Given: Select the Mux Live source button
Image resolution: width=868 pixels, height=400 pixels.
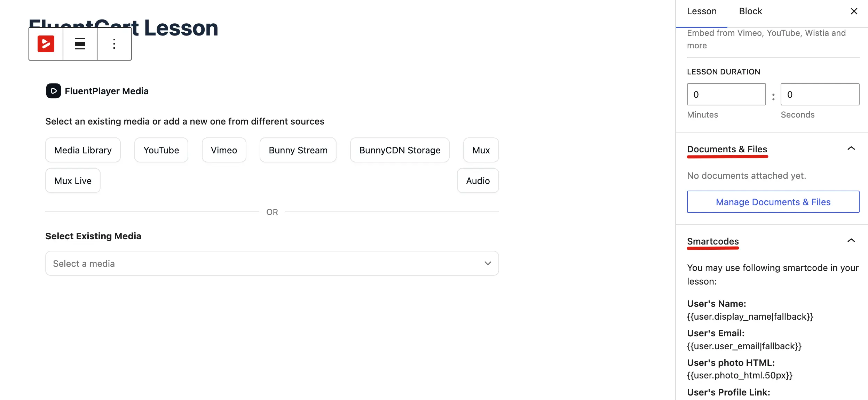Looking at the screenshot, I should click(73, 181).
